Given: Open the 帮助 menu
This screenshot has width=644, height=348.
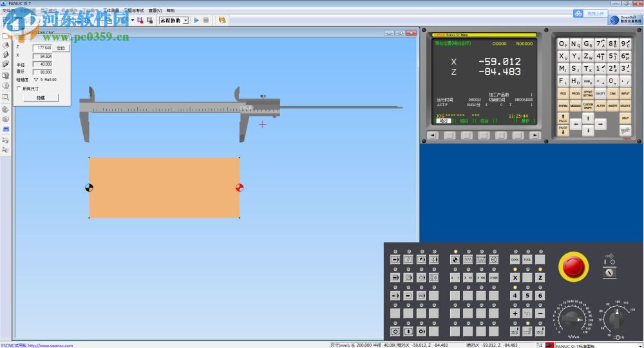Looking at the screenshot, I should (x=171, y=11).
